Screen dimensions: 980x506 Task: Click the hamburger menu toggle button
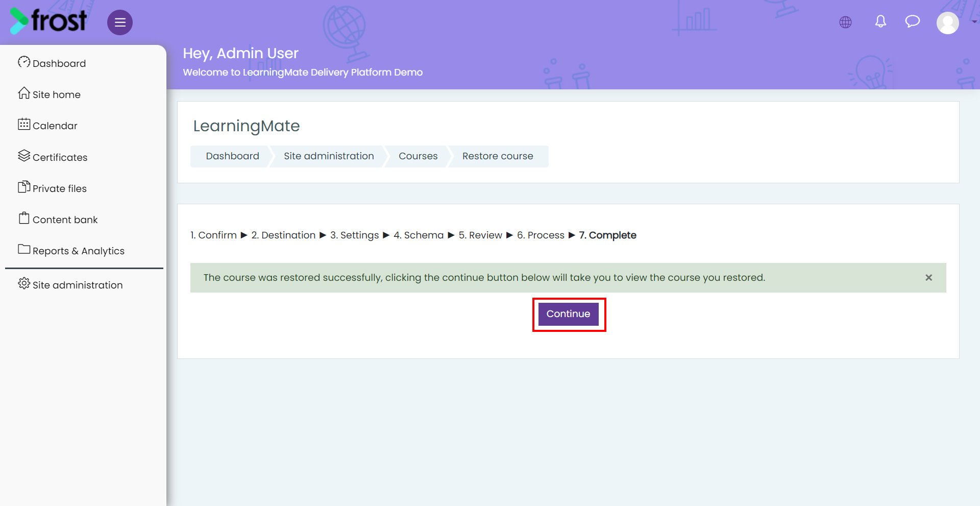pos(120,22)
